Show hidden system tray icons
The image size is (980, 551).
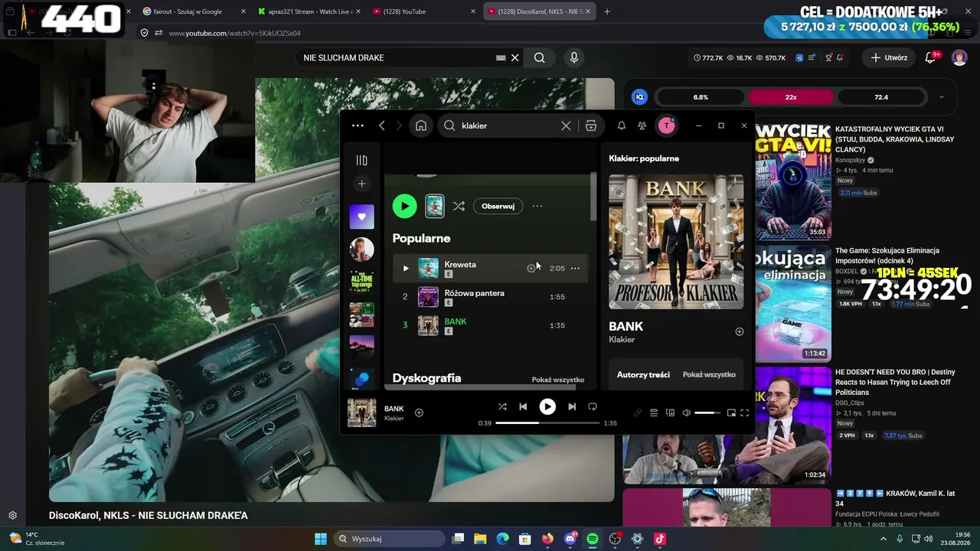click(x=883, y=539)
